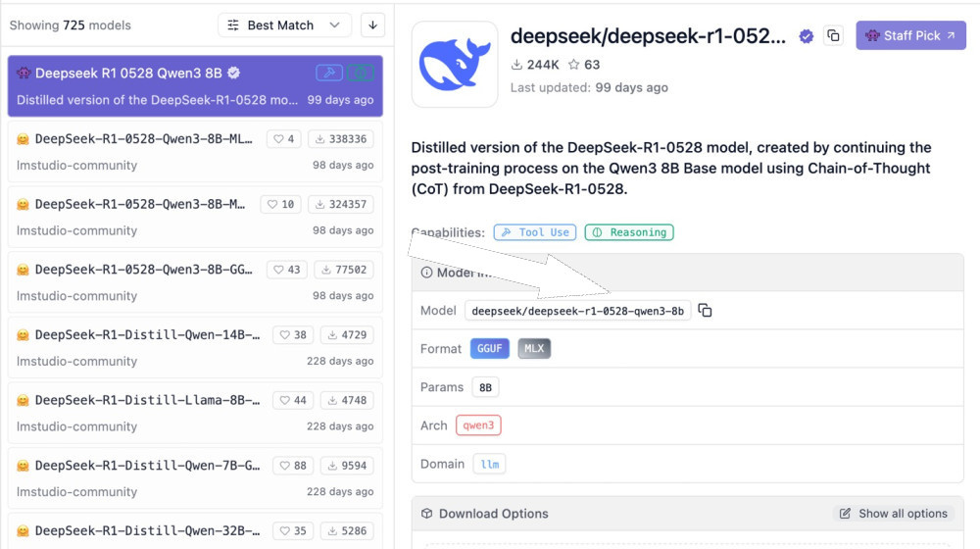
Task: Click the 10 likes heart badge
Action: (280, 204)
